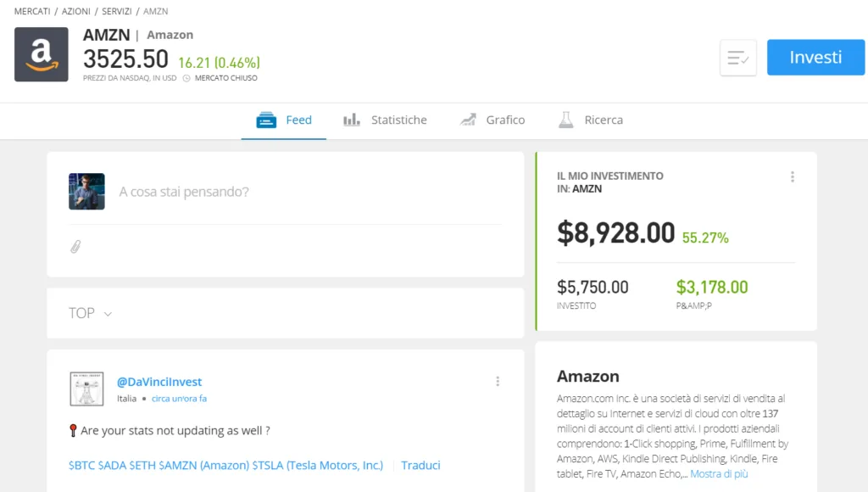Click the paperclip attachment icon

tap(75, 247)
